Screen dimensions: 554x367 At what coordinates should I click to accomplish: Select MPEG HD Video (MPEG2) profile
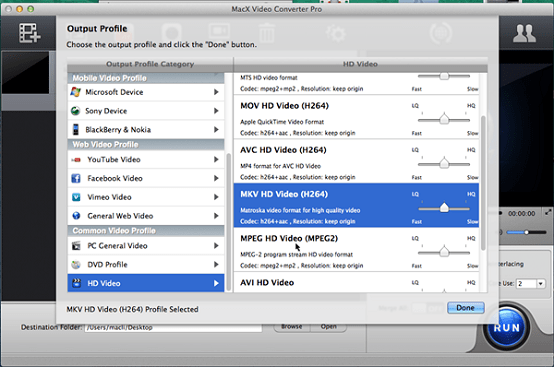tap(356, 249)
